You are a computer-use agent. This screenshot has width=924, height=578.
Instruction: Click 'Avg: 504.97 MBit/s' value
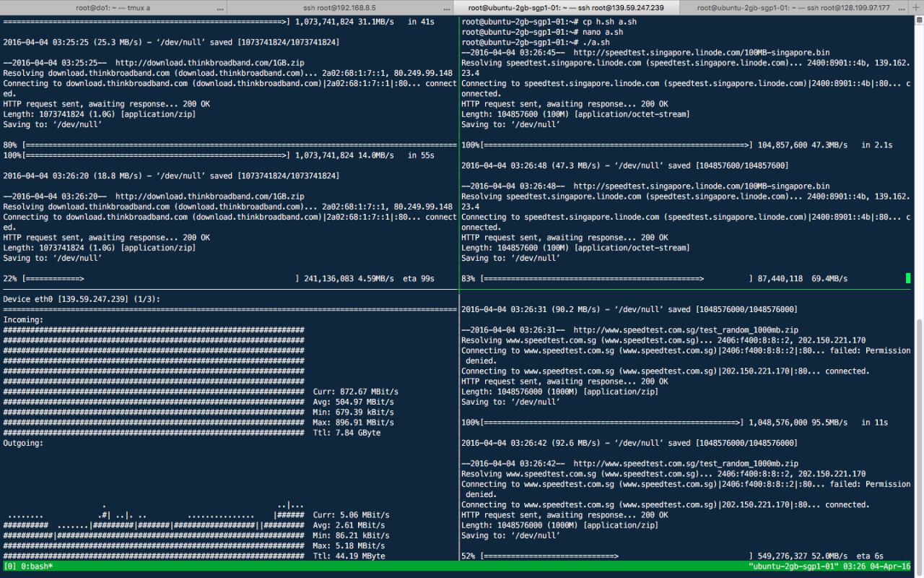pyautogui.click(x=354, y=402)
